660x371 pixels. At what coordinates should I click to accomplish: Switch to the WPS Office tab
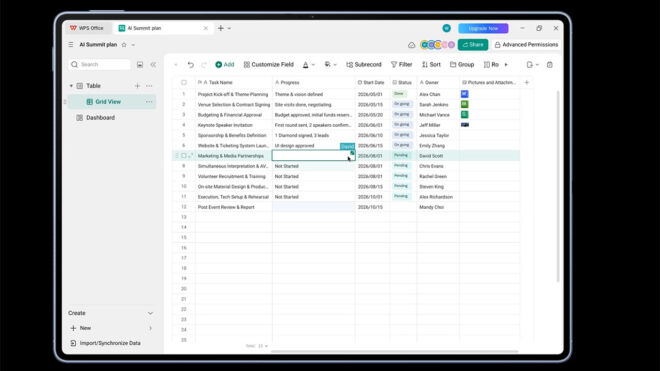(x=87, y=28)
